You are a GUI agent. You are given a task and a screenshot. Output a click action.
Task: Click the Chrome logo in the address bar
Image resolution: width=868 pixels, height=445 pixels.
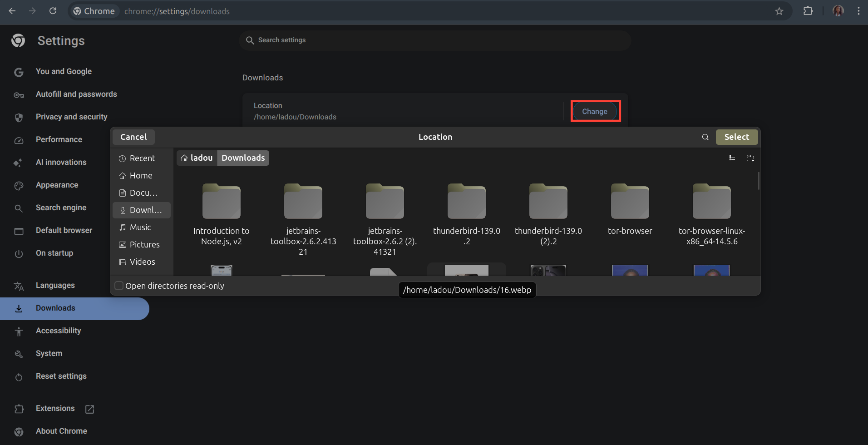(x=77, y=11)
